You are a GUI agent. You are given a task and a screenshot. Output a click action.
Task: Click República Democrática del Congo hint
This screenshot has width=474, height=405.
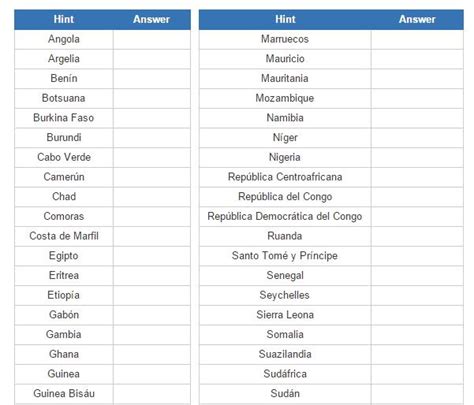coord(285,216)
